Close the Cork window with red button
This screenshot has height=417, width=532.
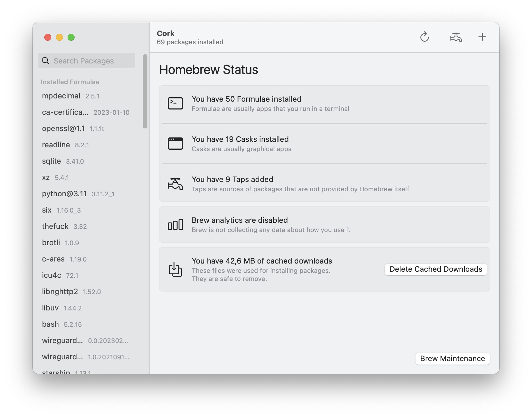click(48, 37)
